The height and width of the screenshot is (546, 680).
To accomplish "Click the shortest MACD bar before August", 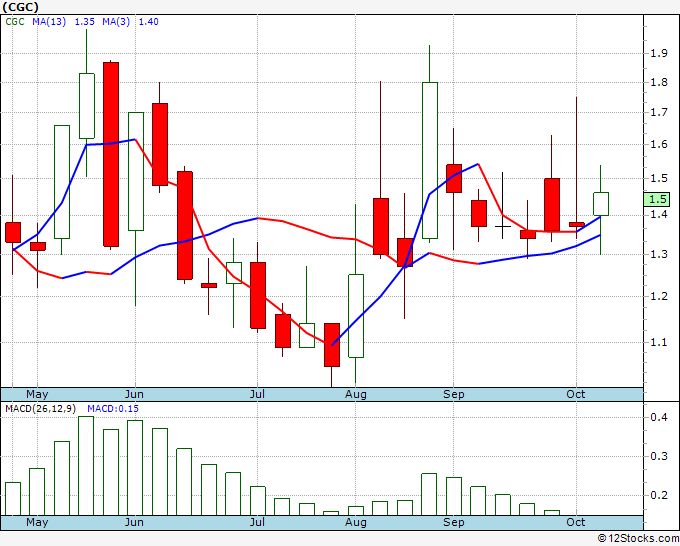I will pos(331,513).
